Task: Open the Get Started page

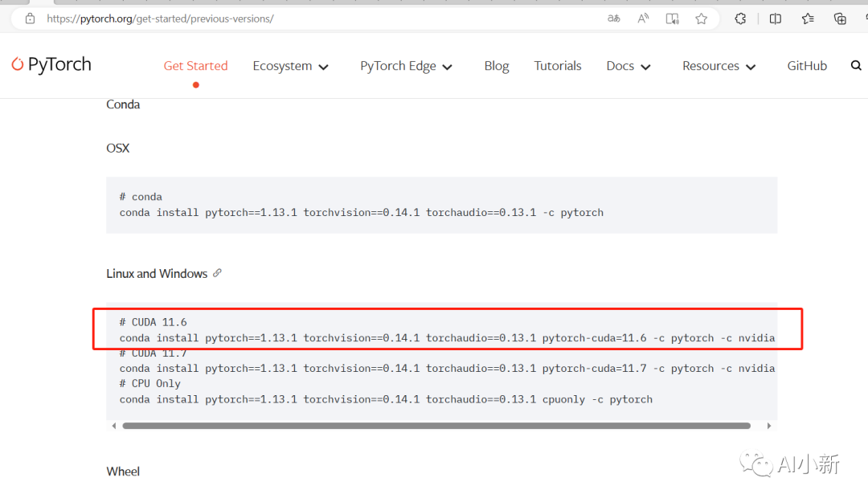Action: click(195, 66)
